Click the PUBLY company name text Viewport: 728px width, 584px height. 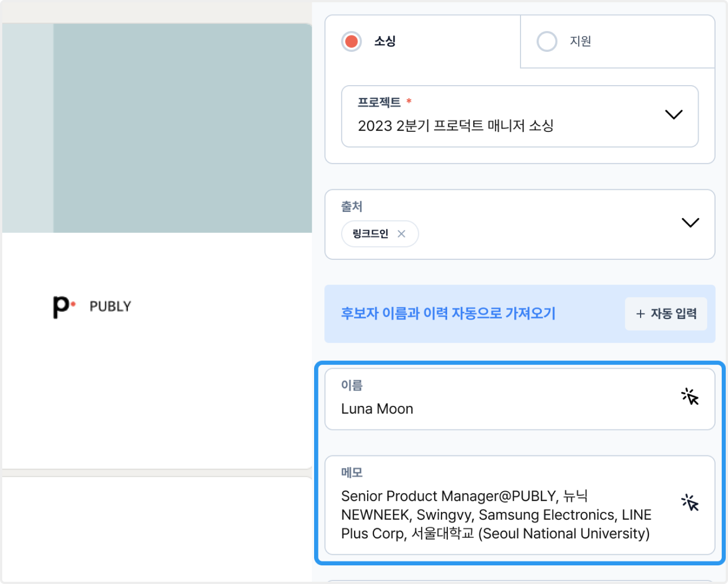[111, 306]
